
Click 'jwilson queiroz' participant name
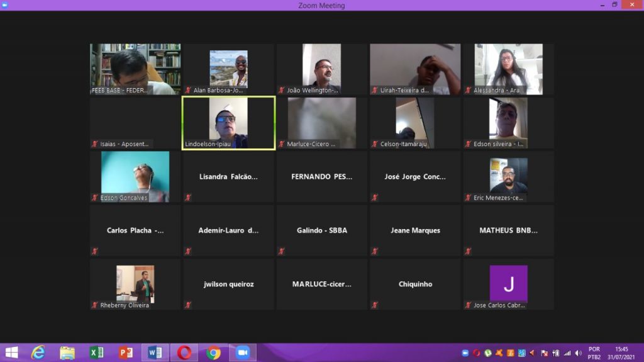pos(228,284)
